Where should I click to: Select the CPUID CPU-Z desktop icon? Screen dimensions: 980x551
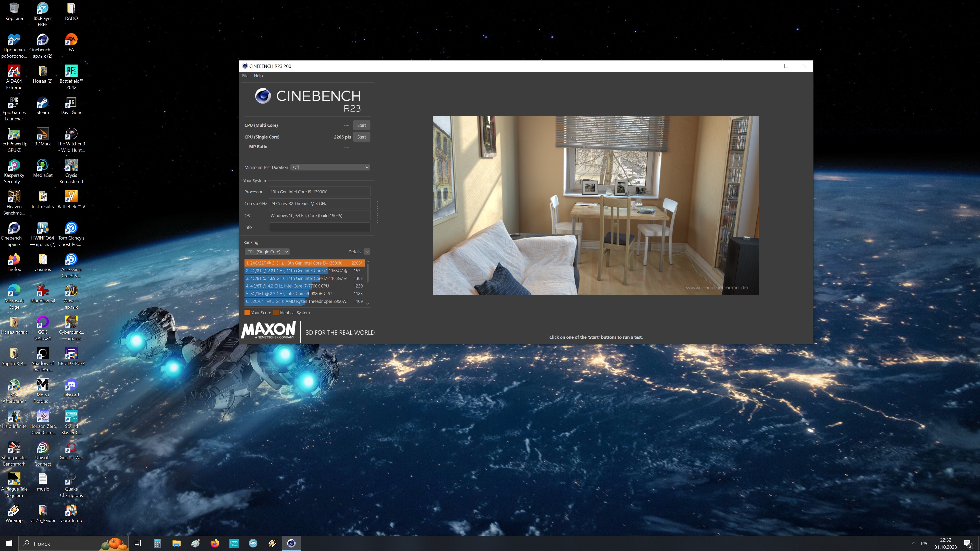71,354
